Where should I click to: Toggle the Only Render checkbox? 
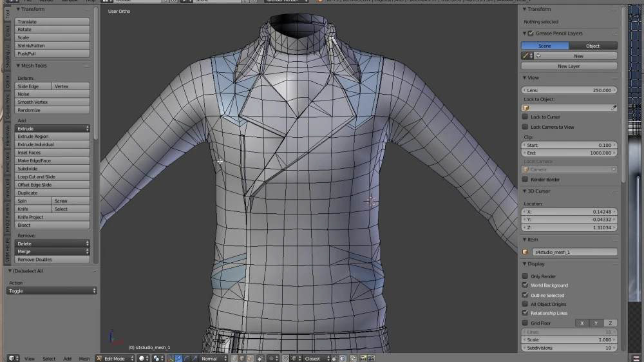coord(525,276)
